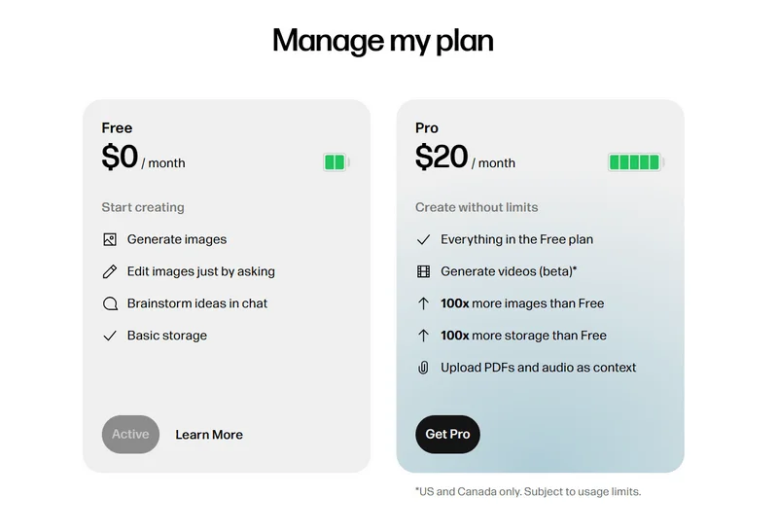Click the Start creating subtitle
Viewport: 778px width, 532px height.
point(143,207)
